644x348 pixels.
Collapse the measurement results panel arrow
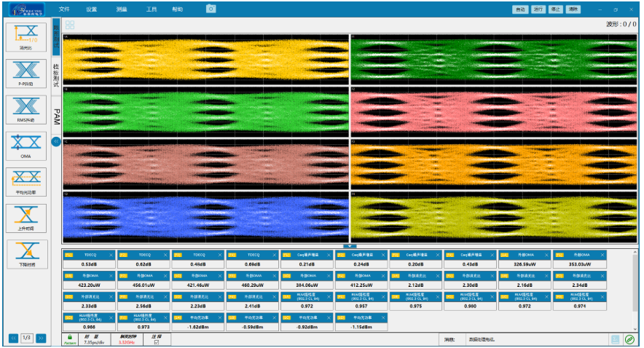click(348, 246)
